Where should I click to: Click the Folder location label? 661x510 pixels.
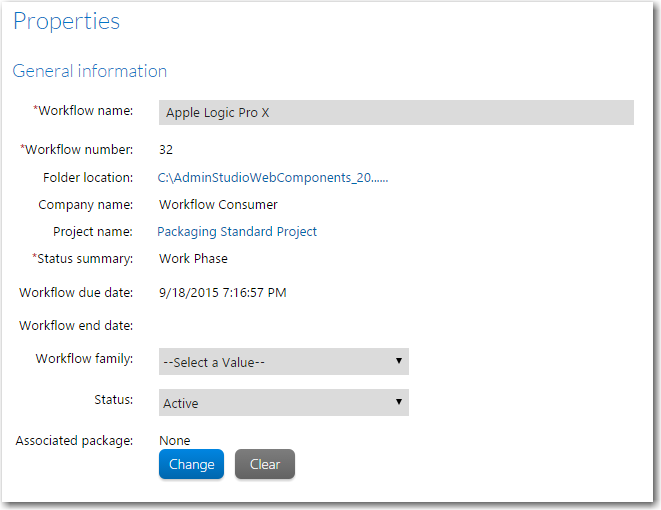tap(88, 177)
